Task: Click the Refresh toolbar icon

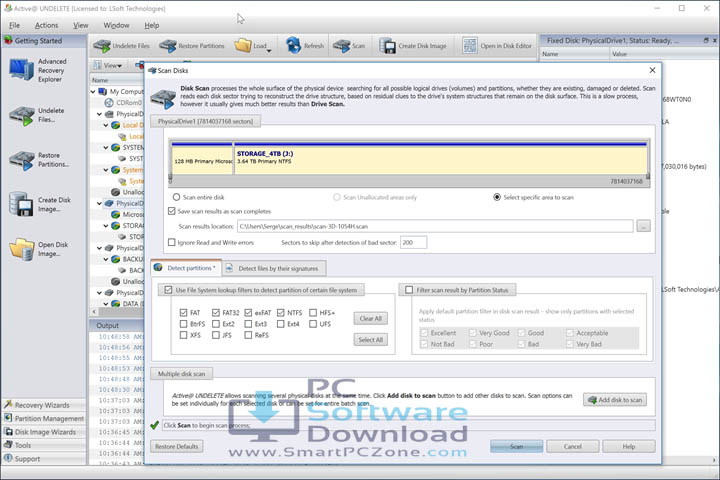Action: [293, 45]
